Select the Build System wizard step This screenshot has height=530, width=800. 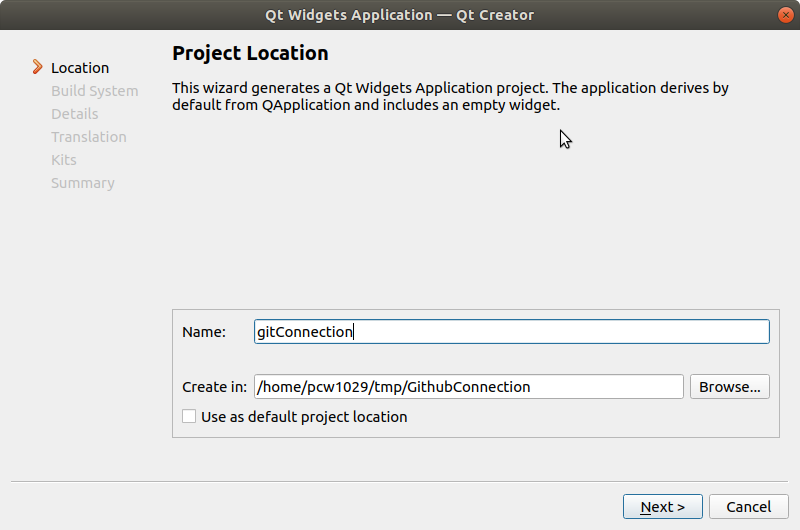coord(94,91)
